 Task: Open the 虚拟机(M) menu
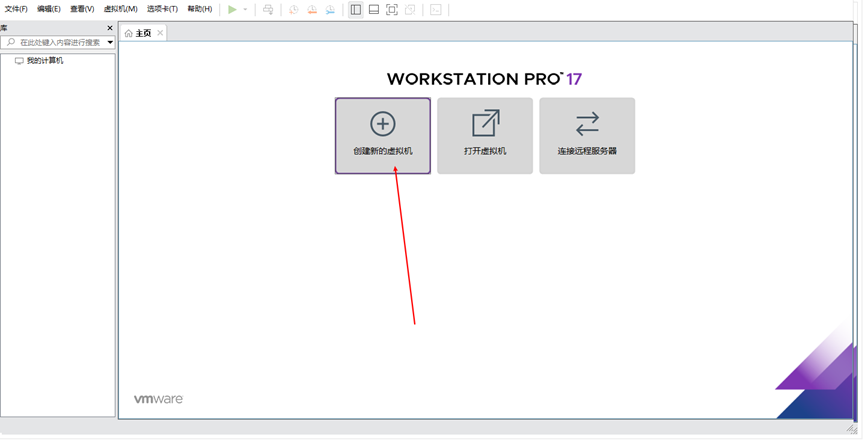point(120,9)
